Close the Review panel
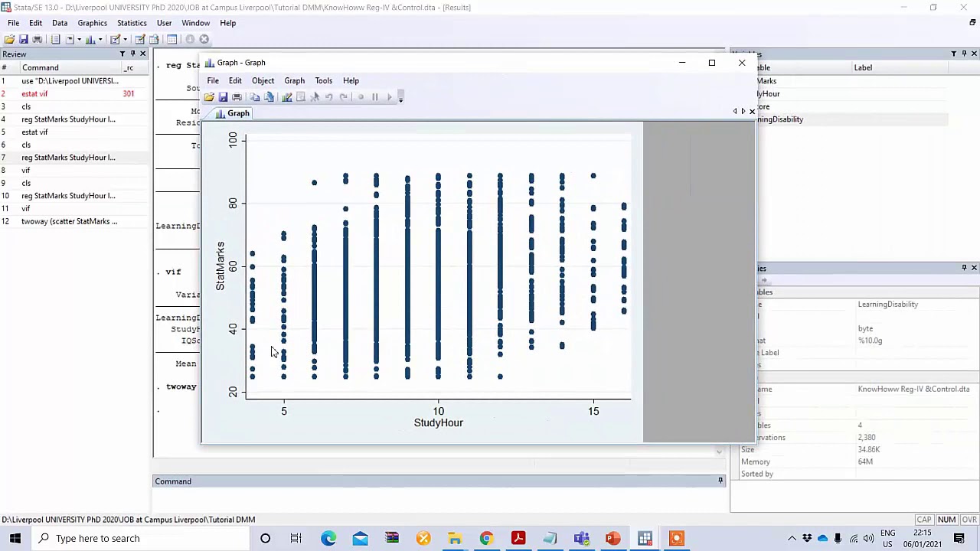The width and height of the screenshot is (980, 551). coord(142,54)
